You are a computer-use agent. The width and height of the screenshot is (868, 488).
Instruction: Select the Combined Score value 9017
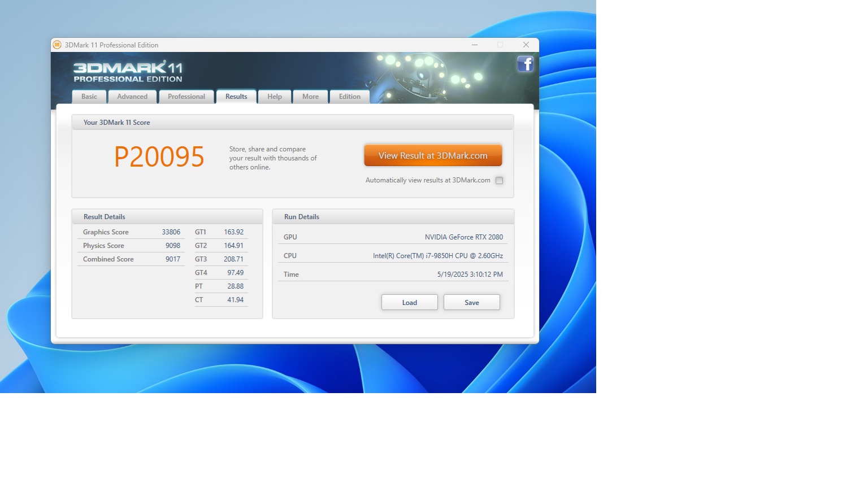[173, 259]
